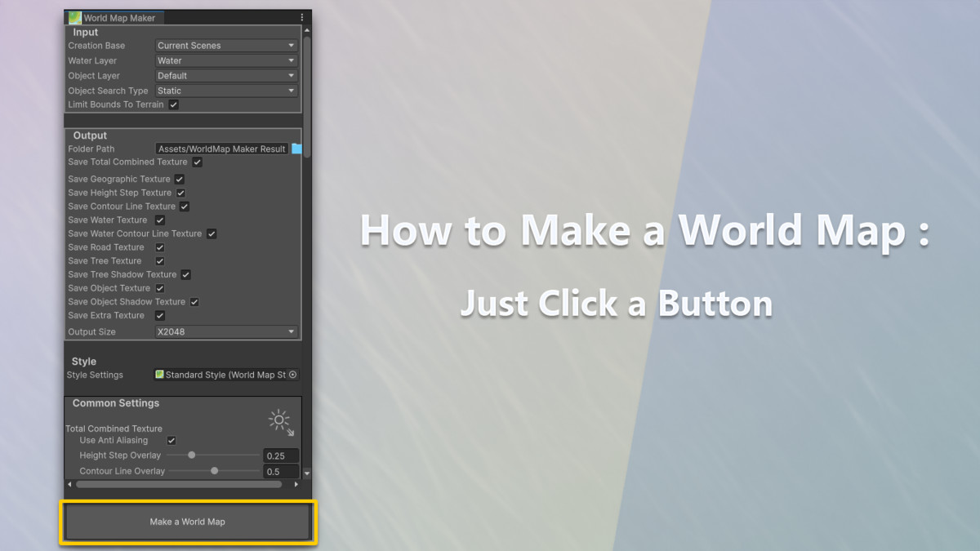The width and height of the screenshot is (980, 551).
Task: Click the sun light direction icon
Action: [x=281, y=422]
